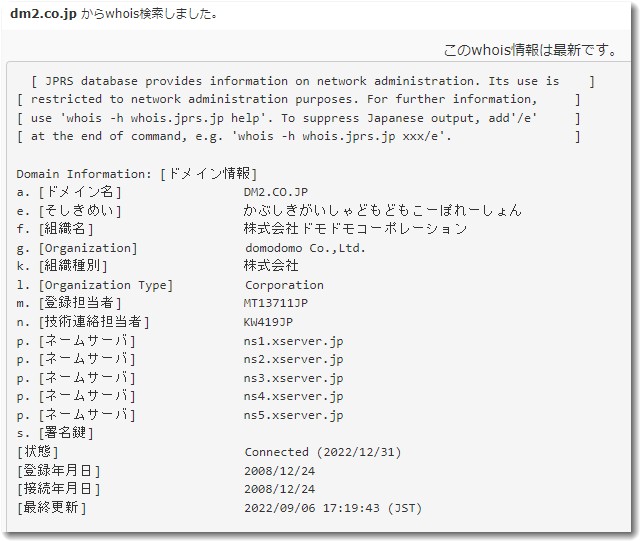The height and width of the screenshot is (541, 640).
Task: Click the 'e. [そしきめい]' label
Action: 69,210
